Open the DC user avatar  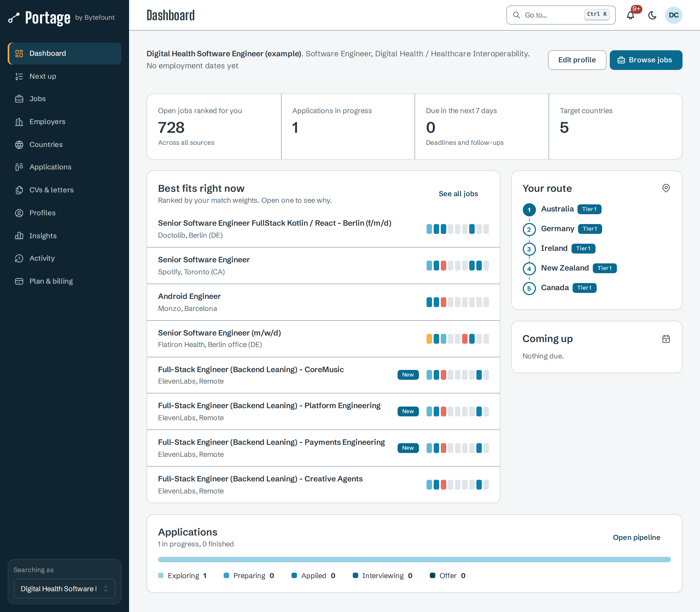[x=673, y=15]
